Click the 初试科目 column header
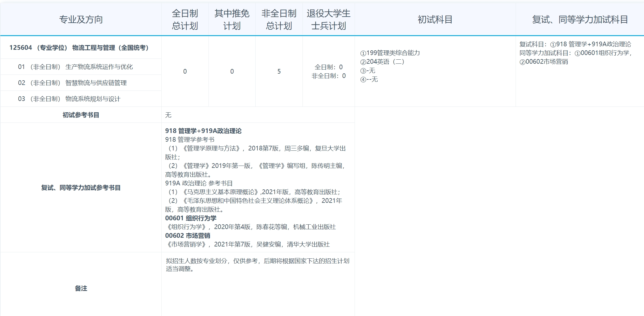 (435, 20)
